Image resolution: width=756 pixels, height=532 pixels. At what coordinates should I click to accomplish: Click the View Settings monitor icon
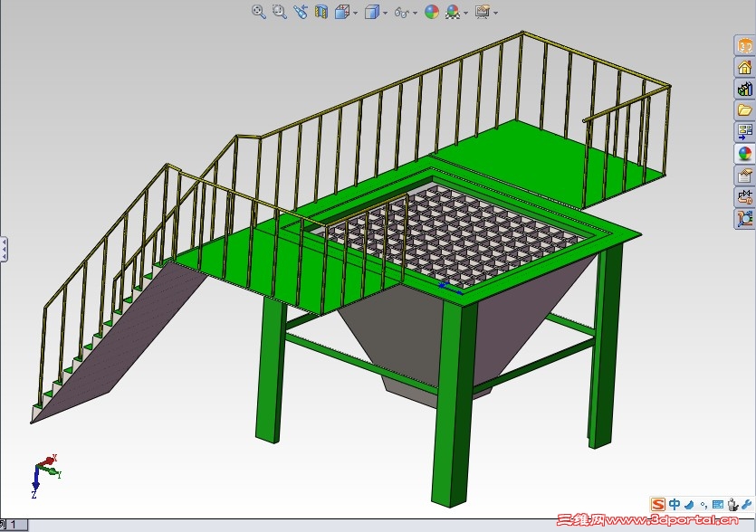point(483,12)
